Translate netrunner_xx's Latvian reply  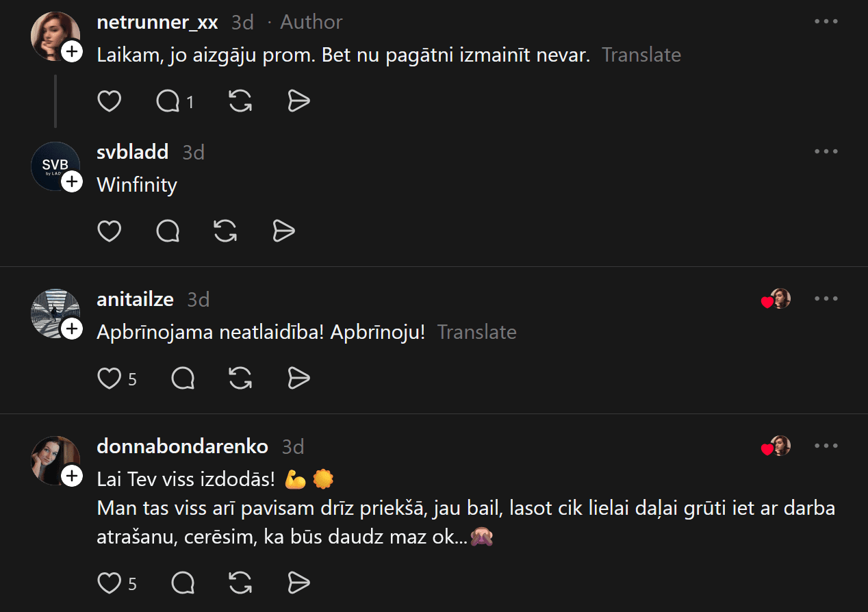pos(641,55)
